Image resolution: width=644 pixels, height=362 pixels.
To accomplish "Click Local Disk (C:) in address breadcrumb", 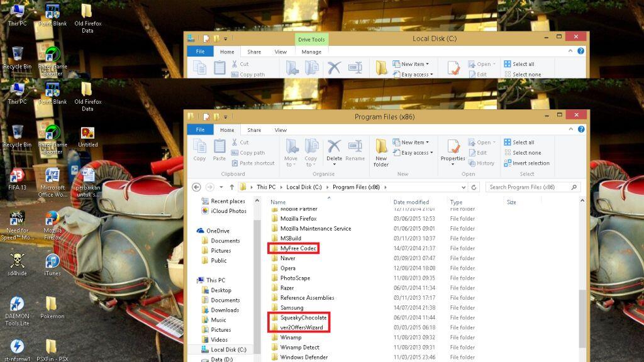I will [x=304, y=187].
